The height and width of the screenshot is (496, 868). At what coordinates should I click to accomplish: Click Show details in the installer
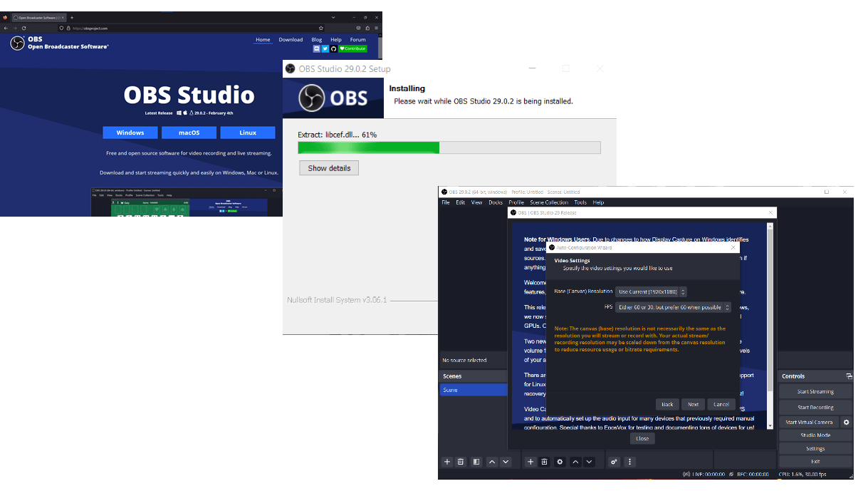coord(329,168)
